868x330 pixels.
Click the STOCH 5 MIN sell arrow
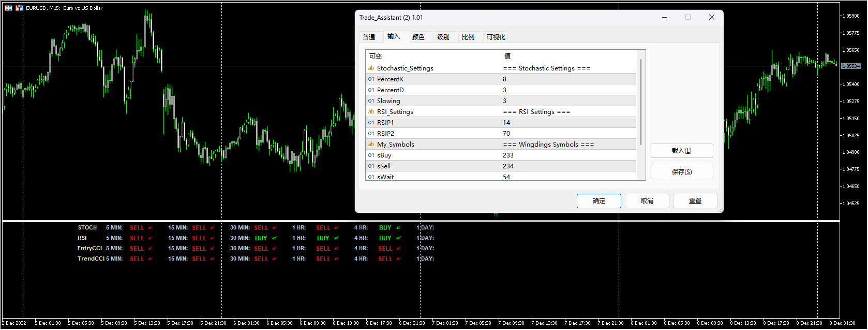(151, 228)
